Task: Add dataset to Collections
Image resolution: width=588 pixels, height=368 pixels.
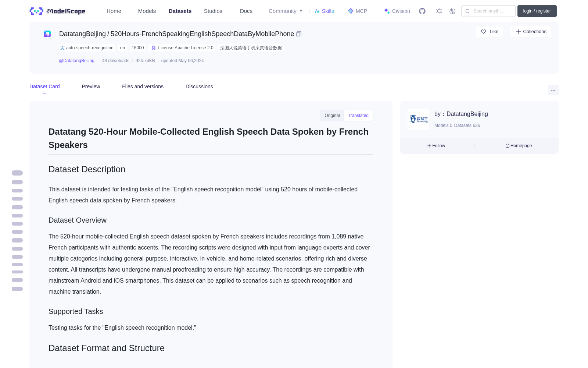Action: click(x=531, y=32)
